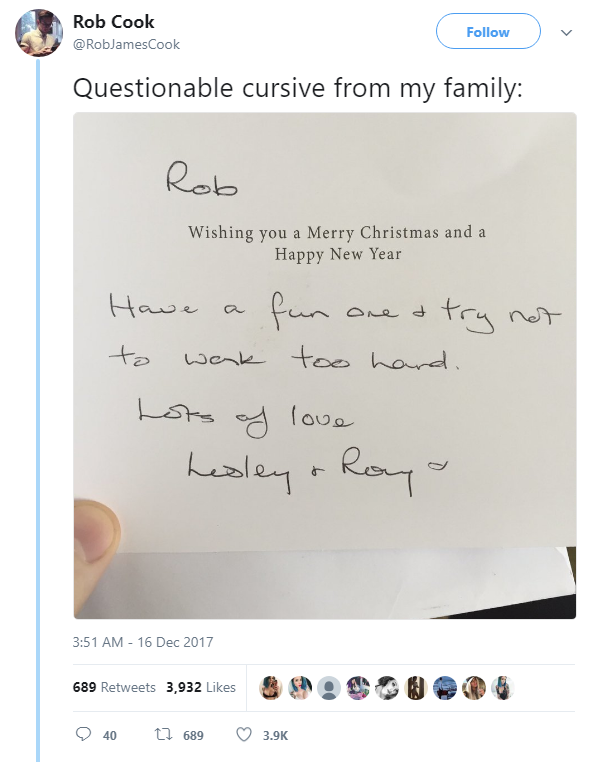
Task: Click the reply speech bubble icon
Action: (x=84, y=735)
